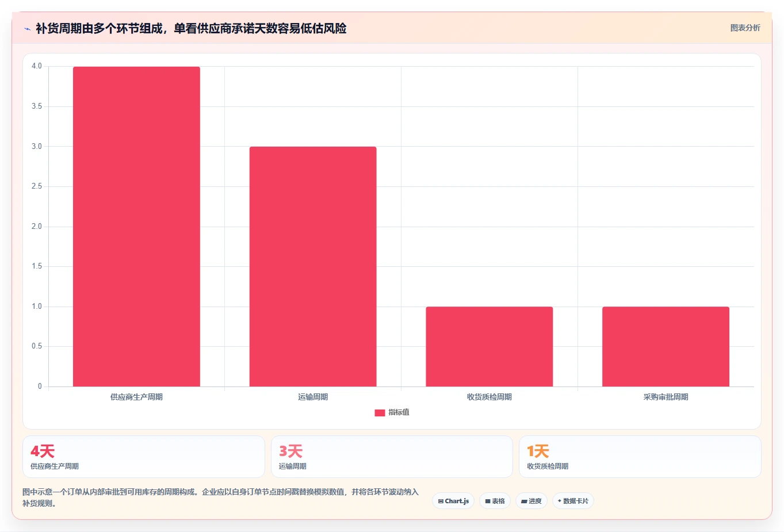Screen dimensions: 784x532
Task: Click the Chart.js tag
Action: [453, 501]
